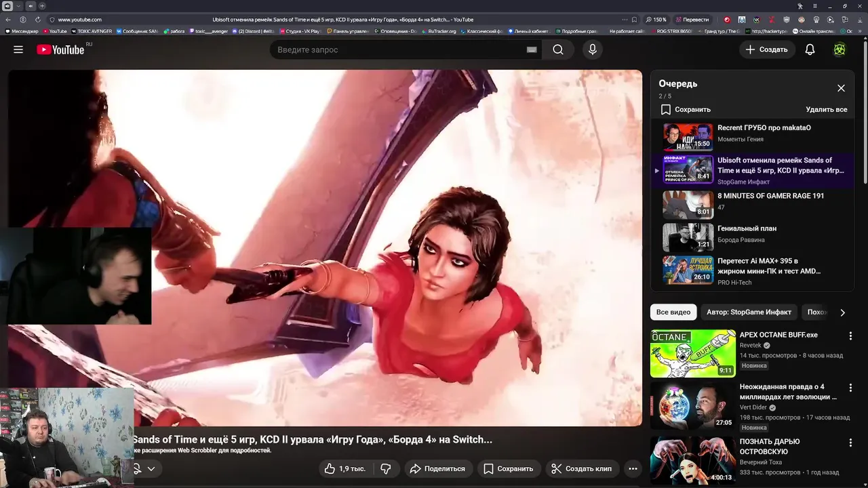This screenshot has width=868, height=488.
Task: Open ПОЗНАТЬ ДАРЬЮ ОСТРОВСКУЮ thumbnail
Action: click(x=692, y=461)
